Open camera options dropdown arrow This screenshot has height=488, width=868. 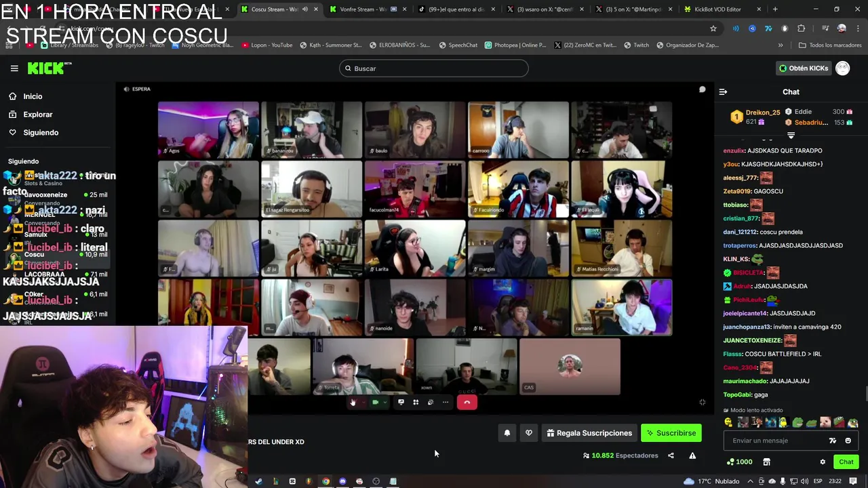[384, 403]
